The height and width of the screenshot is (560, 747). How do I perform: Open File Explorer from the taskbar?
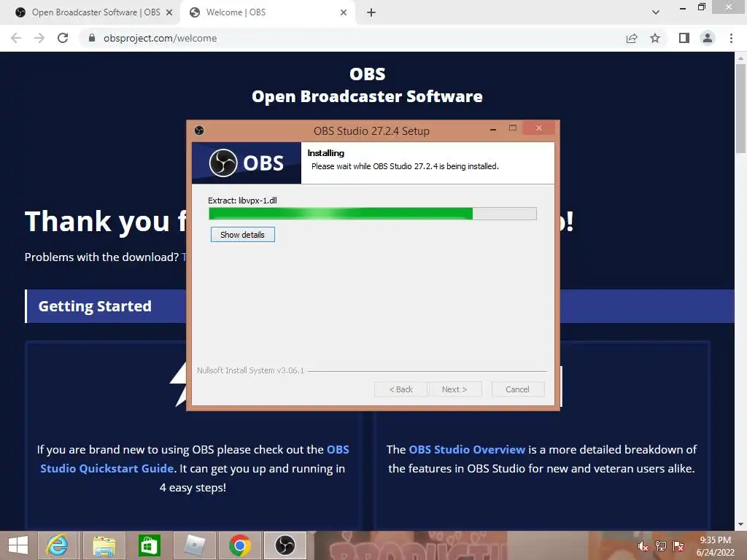(x=104, y=545)
